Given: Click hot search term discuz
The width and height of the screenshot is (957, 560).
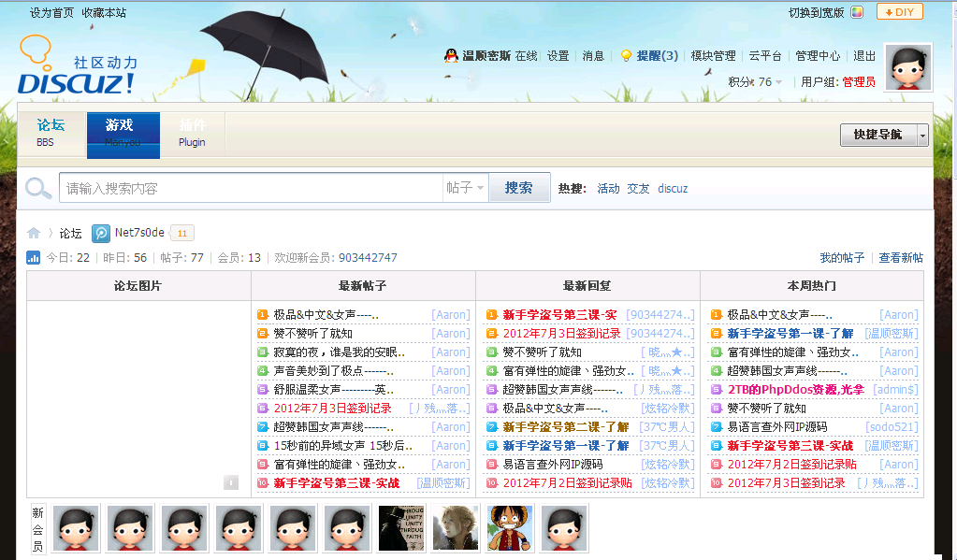Looking at the screenshot, I should tap(673, 189).
